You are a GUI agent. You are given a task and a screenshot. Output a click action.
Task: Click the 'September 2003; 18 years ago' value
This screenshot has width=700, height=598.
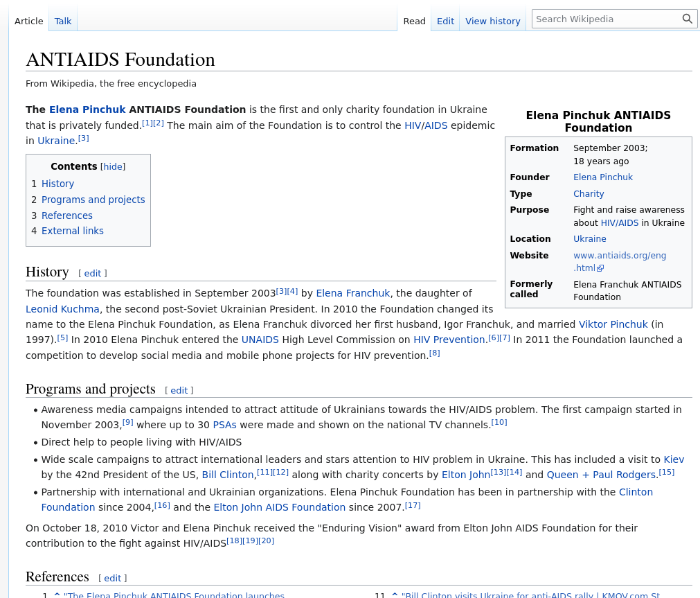point(610,155)
